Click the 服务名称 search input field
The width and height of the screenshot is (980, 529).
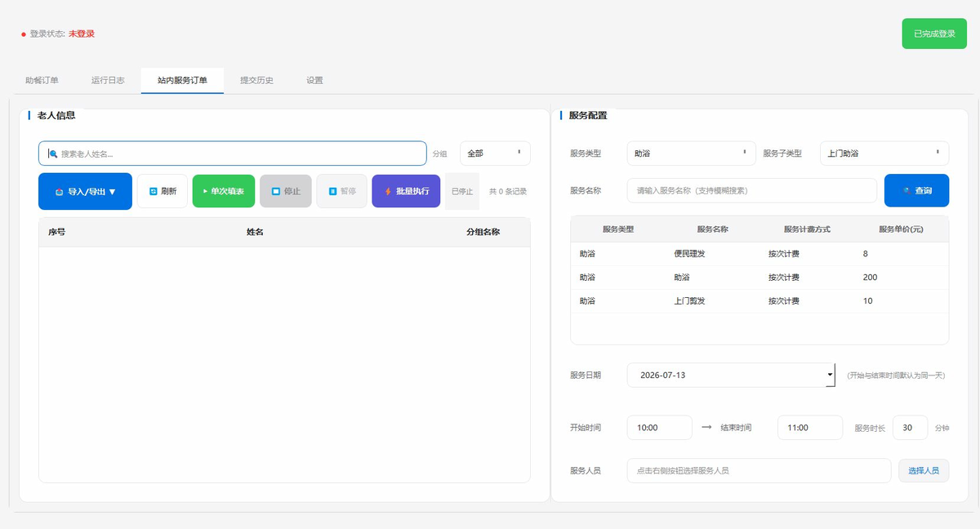tap(752, 190)
